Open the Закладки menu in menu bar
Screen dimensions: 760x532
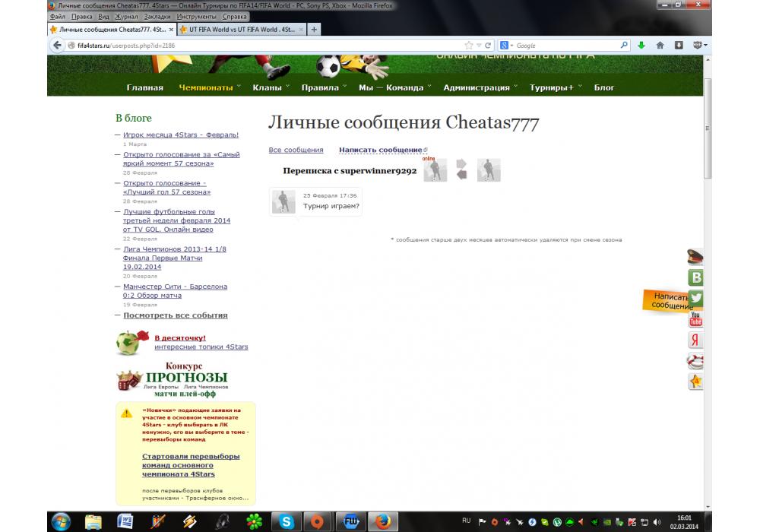click(157, 16)
